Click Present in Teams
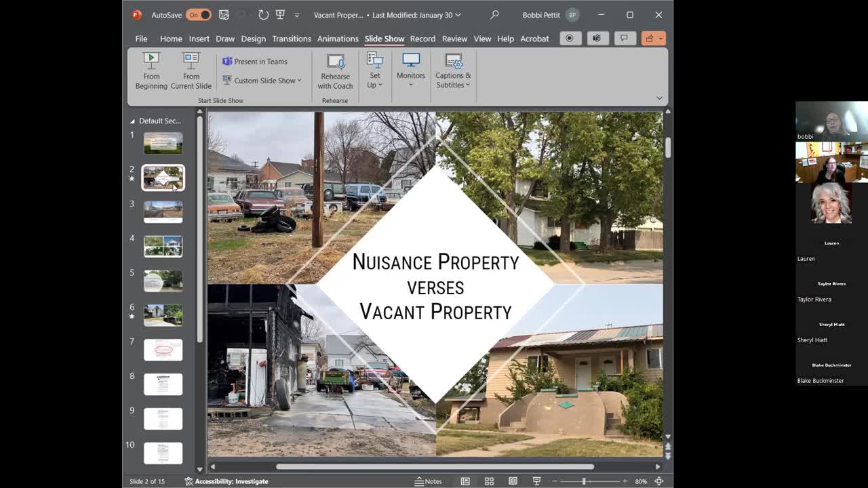The height and width of the screenshot is (488, 868). coord(255,62)
